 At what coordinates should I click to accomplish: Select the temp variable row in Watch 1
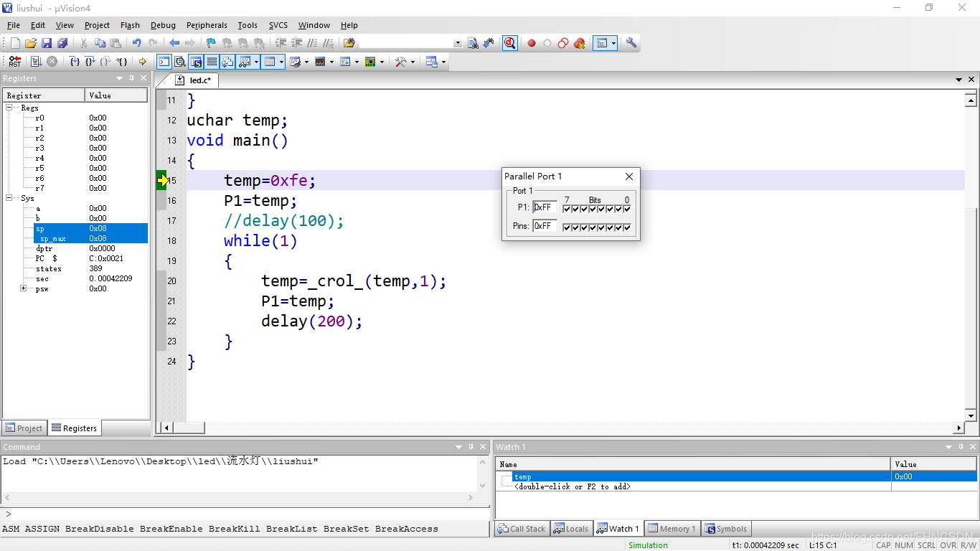(523, 476)
